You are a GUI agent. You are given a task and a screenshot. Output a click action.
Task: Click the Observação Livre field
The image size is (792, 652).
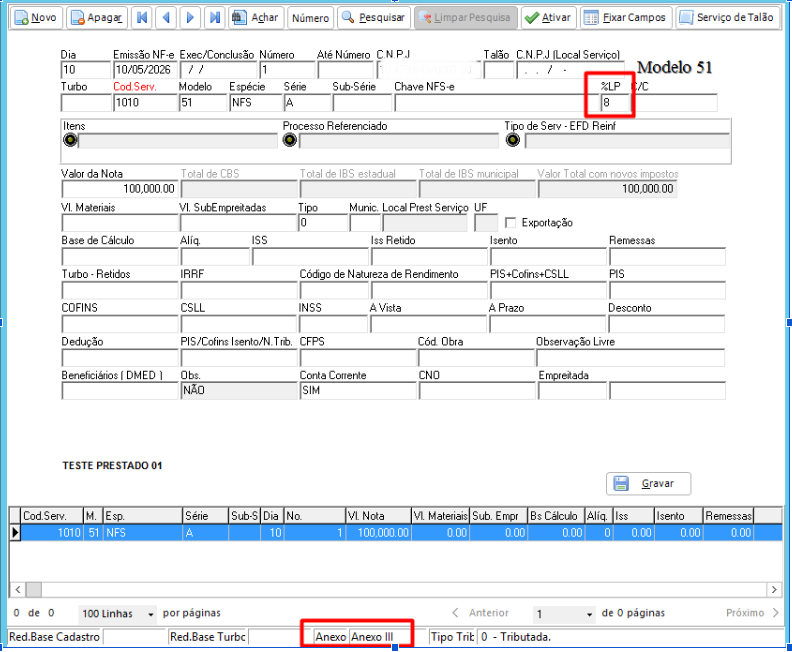[x=631, y=358]
